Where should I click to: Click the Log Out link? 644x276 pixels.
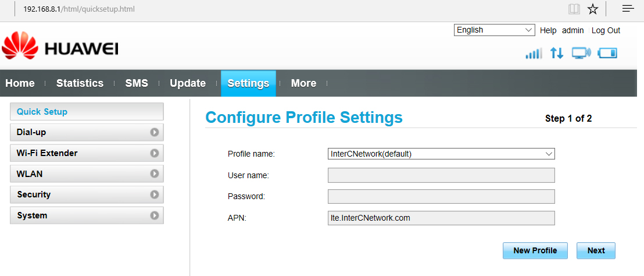pos(606,30)
